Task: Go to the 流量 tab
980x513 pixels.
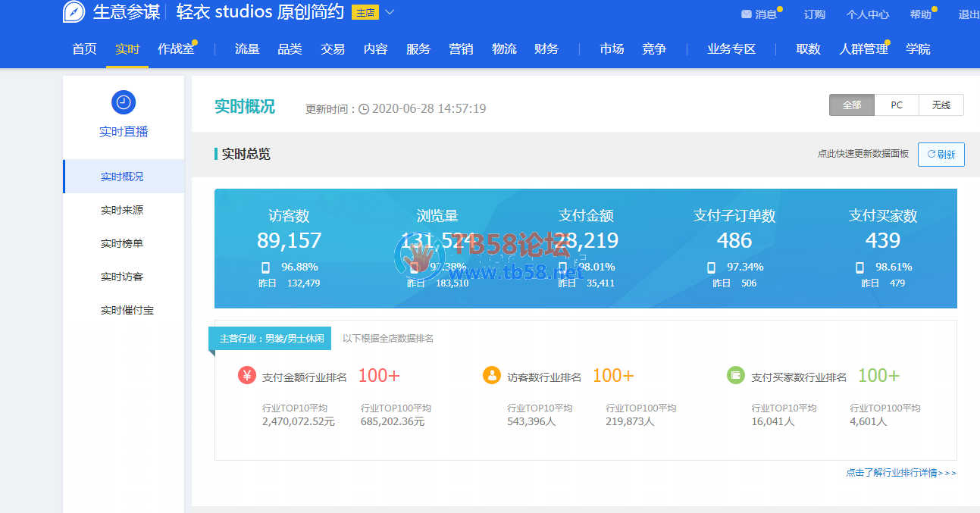Action: pos(247,49)
